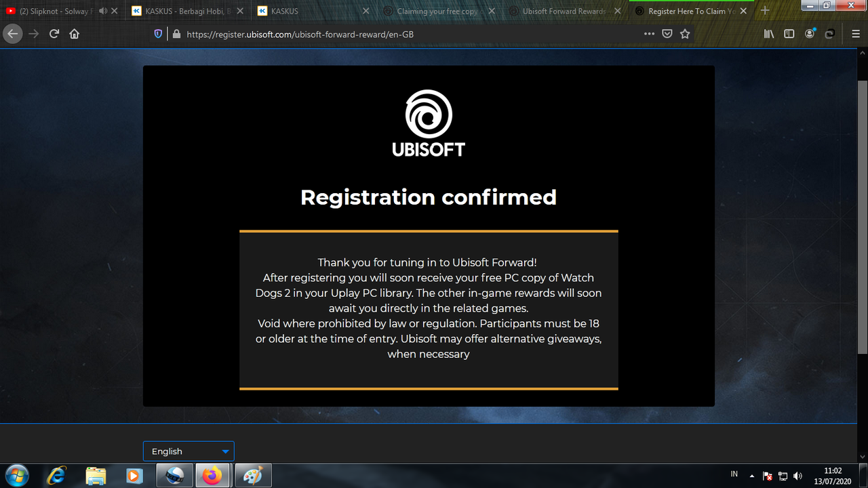Show site security padlock information
Screen dimensions: 868x488
click(176, 34)
